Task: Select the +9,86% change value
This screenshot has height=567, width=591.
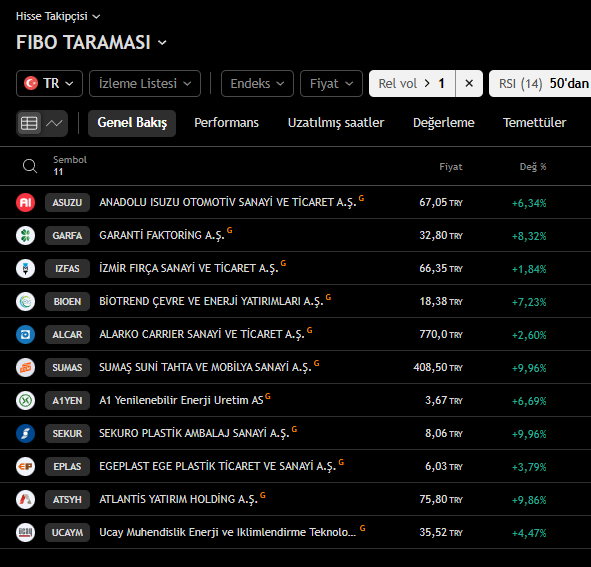Action: click(x=529, y=500)
